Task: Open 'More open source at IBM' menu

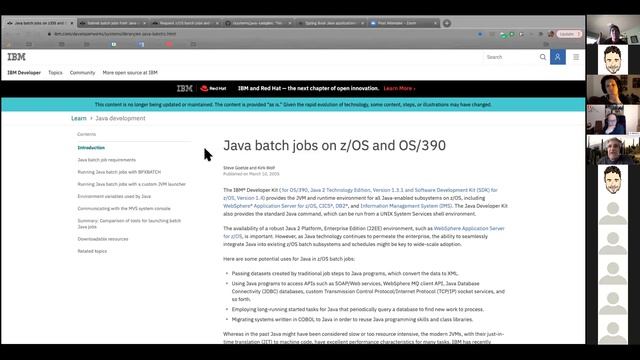Action: [x=130, y=73]
